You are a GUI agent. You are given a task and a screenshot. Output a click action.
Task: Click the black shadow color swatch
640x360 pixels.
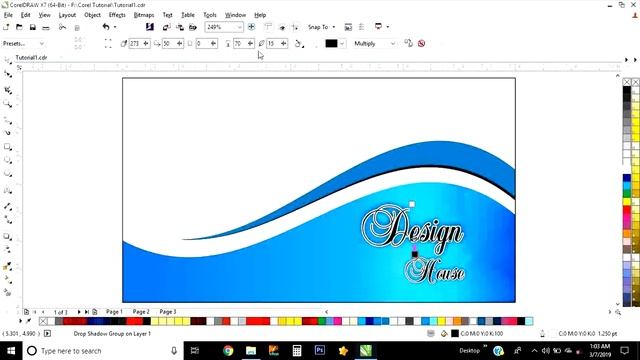coord(331,43)
